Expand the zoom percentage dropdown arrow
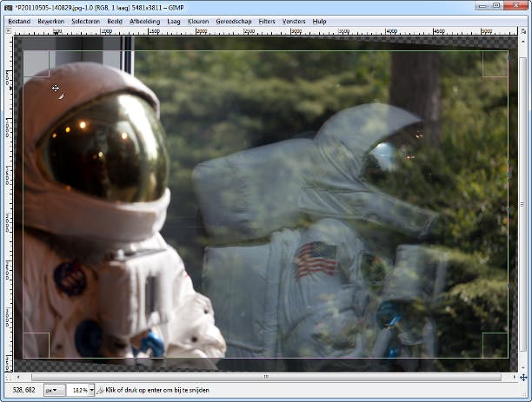 click(91, 390)
